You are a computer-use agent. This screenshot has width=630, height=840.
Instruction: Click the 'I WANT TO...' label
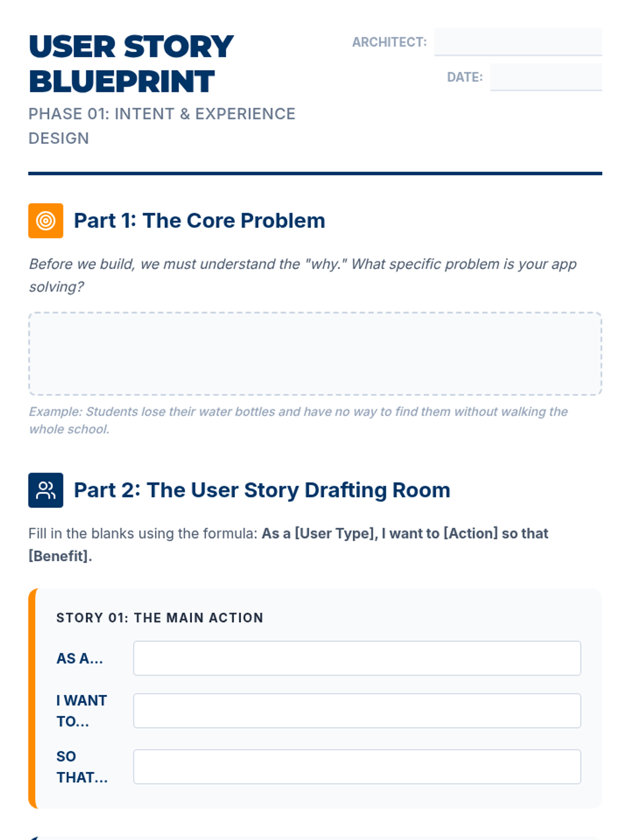tap(81, 711)
